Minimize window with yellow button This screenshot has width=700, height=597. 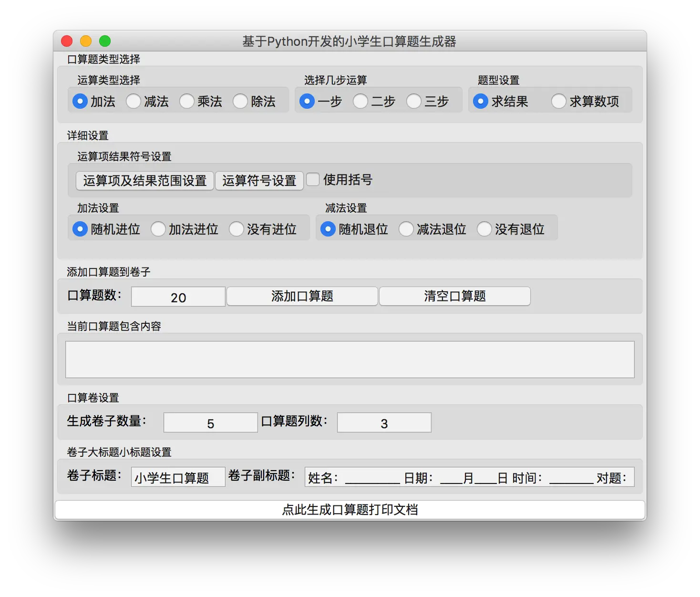point(86,41)
